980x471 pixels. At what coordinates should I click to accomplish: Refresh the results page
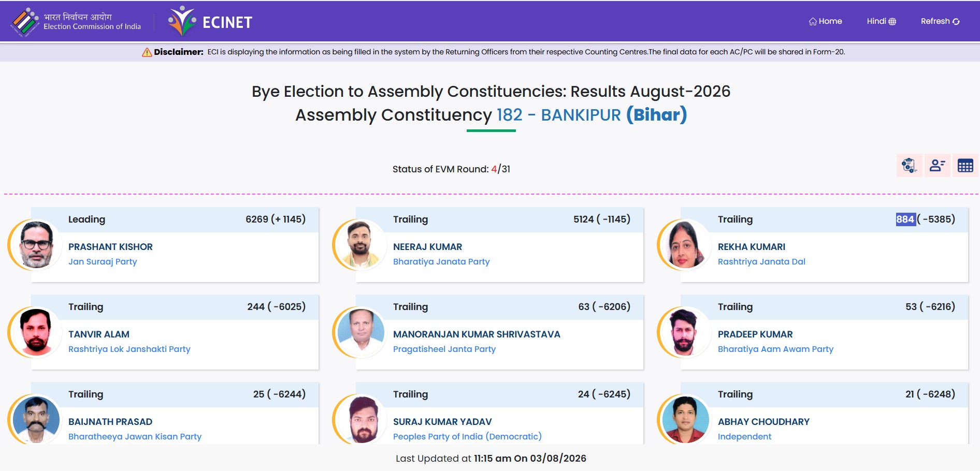pyautogui.click(x=940, y=21)
